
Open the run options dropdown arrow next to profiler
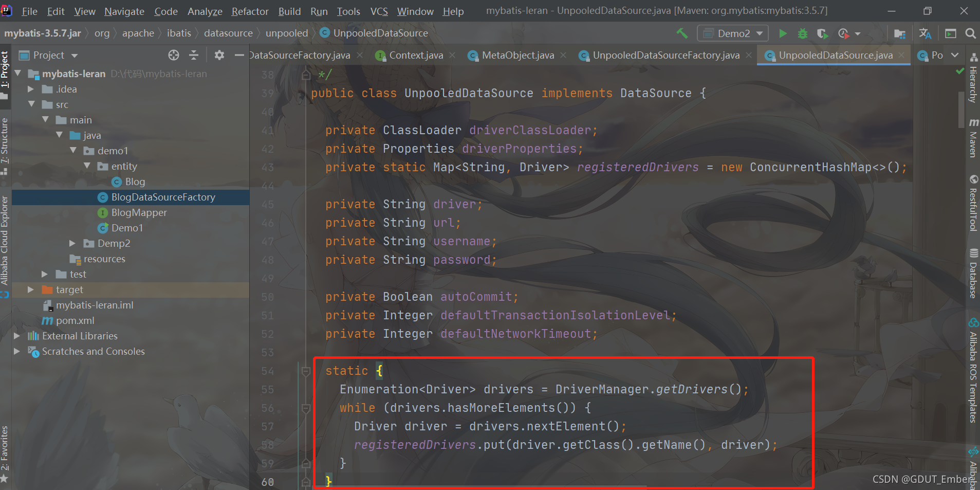coord(857,34)
